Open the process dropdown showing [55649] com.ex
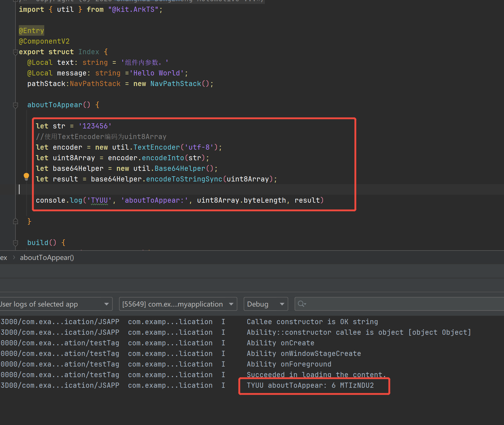Screen dimensions: 504x425 (x=178, y=304)
